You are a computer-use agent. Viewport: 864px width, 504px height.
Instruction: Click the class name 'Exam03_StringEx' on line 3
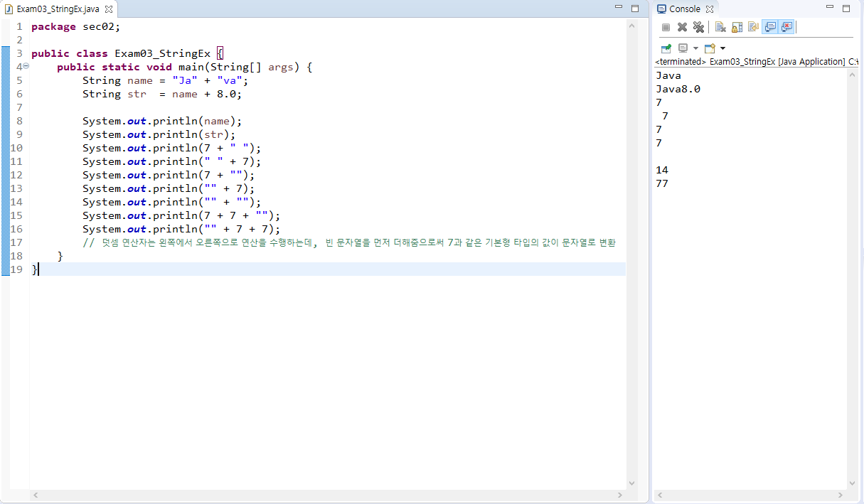(x=162, y=53)
